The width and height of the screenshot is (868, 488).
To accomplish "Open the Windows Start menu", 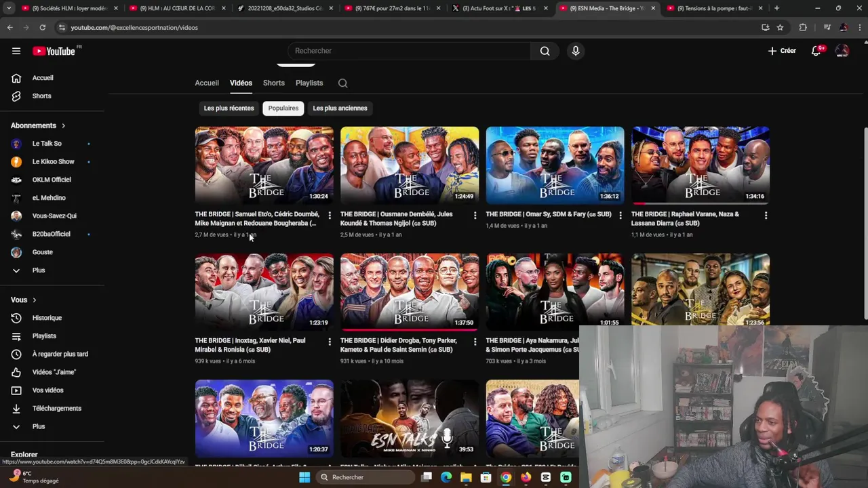I will coord(304,477).
